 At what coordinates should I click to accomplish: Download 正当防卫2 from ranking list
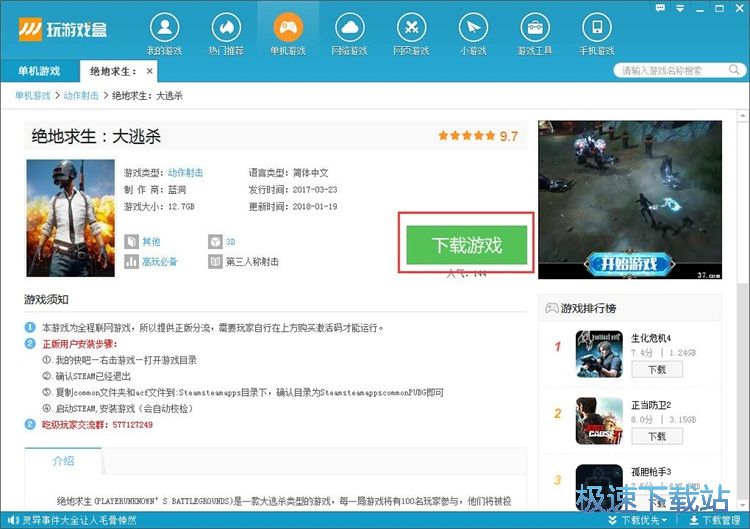[x=656, y=437]
